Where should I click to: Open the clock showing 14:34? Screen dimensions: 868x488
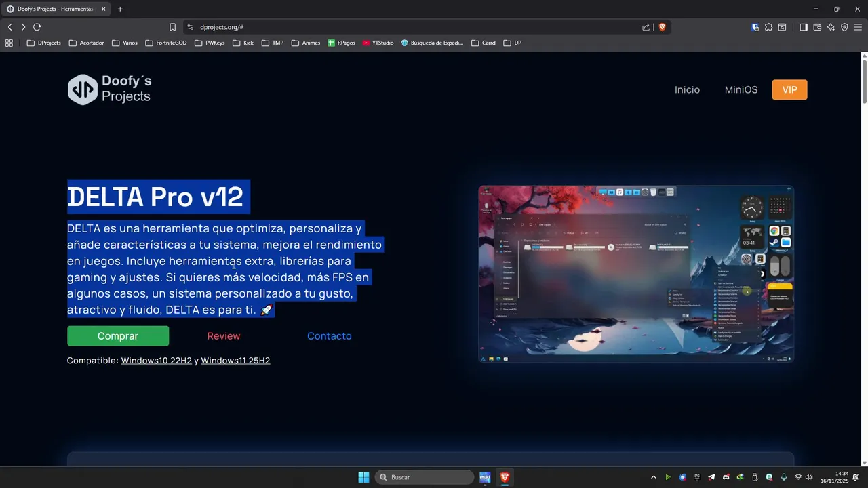click(835, 477)
